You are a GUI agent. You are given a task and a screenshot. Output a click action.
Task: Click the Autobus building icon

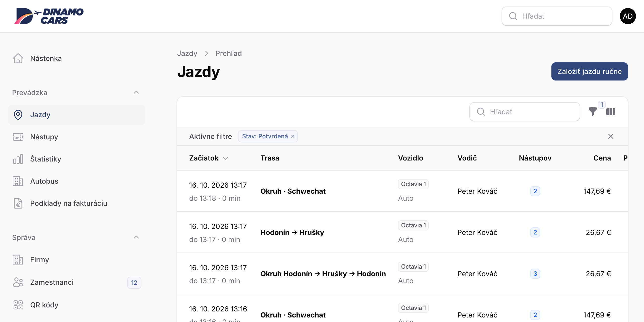18,181
